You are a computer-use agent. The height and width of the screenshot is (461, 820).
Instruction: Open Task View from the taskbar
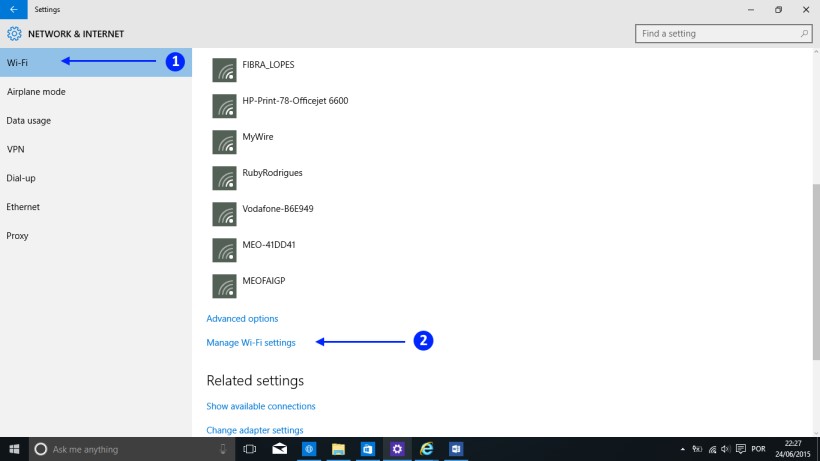point(250,449)
